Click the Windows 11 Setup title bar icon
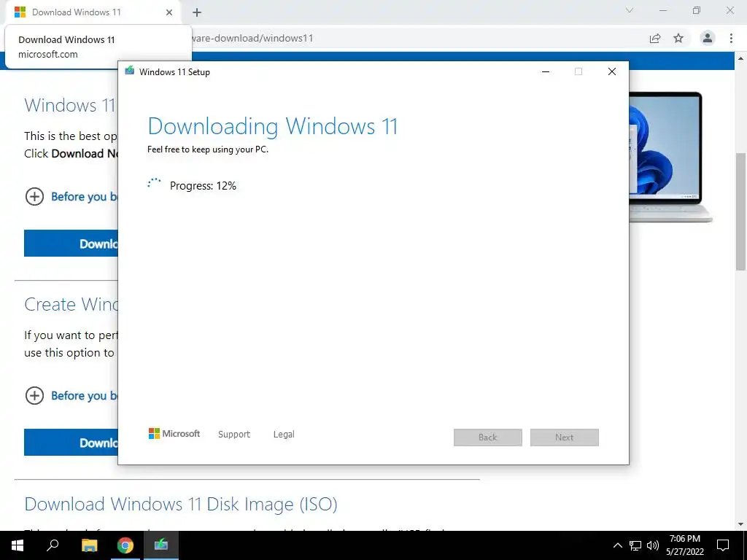This screenshot has height=560, width=747. (130, 71)
